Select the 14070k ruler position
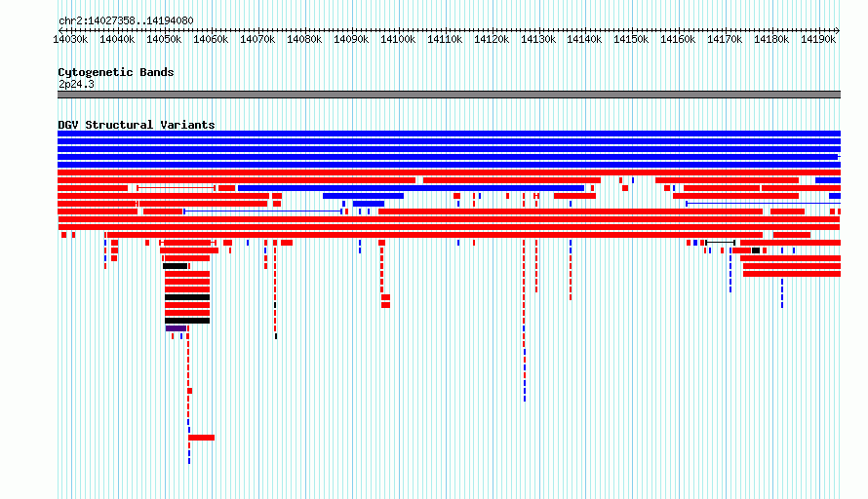This screenshot has height=499, width=868. (x=257, y=39)
